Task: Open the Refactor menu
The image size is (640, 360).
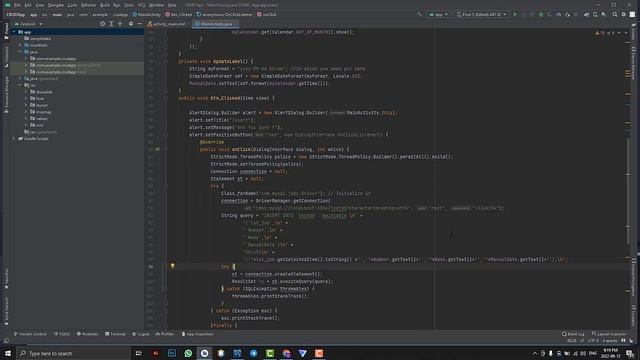Action: click(88, 5)
